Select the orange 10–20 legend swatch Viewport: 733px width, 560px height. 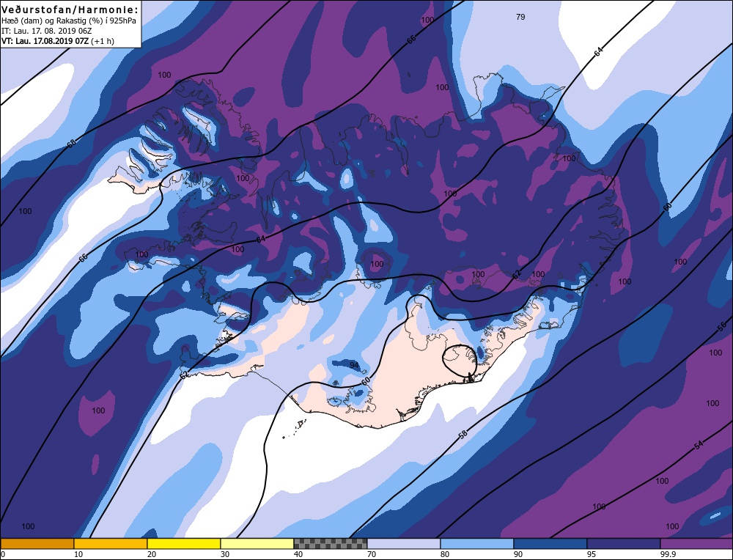111,543
